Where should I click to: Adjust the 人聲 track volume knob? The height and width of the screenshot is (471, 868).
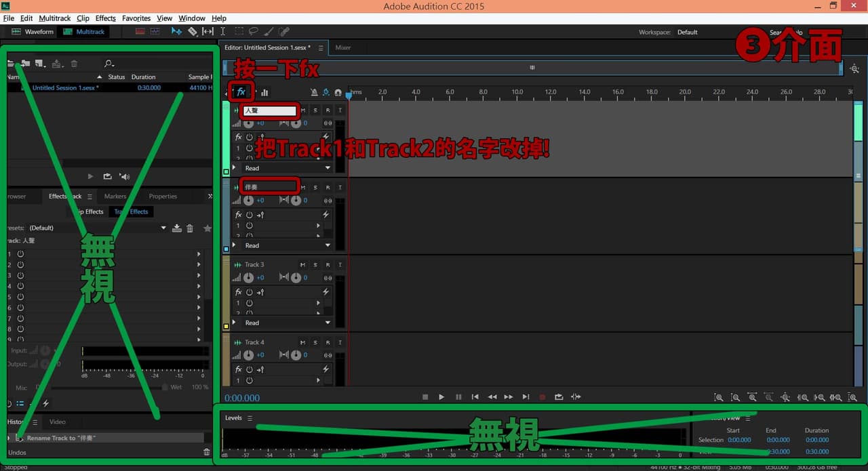pyautogui.click(x=250, y=123)
